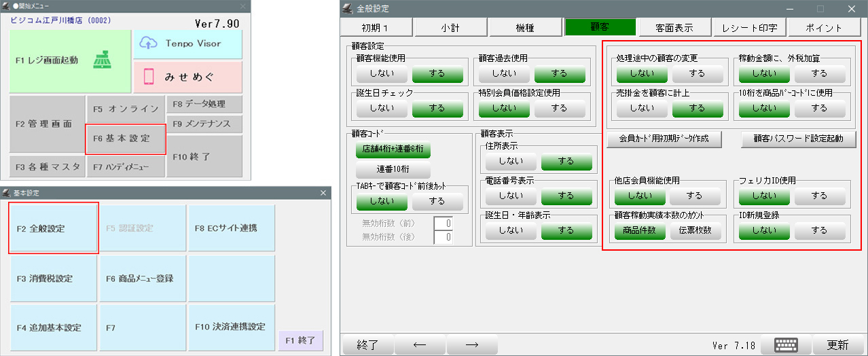Set 他店会員機能使用 to する
This screenshot has height=356, width=868.
(694, 196)
